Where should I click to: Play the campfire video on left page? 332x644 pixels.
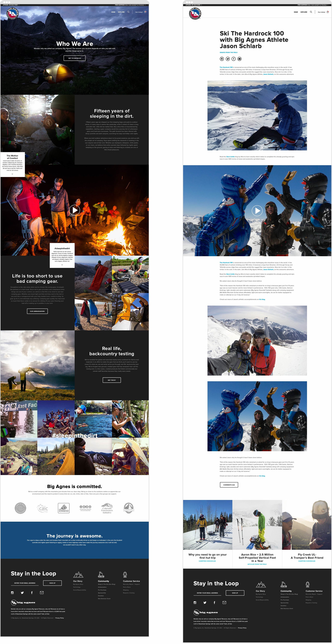[75, 210]
